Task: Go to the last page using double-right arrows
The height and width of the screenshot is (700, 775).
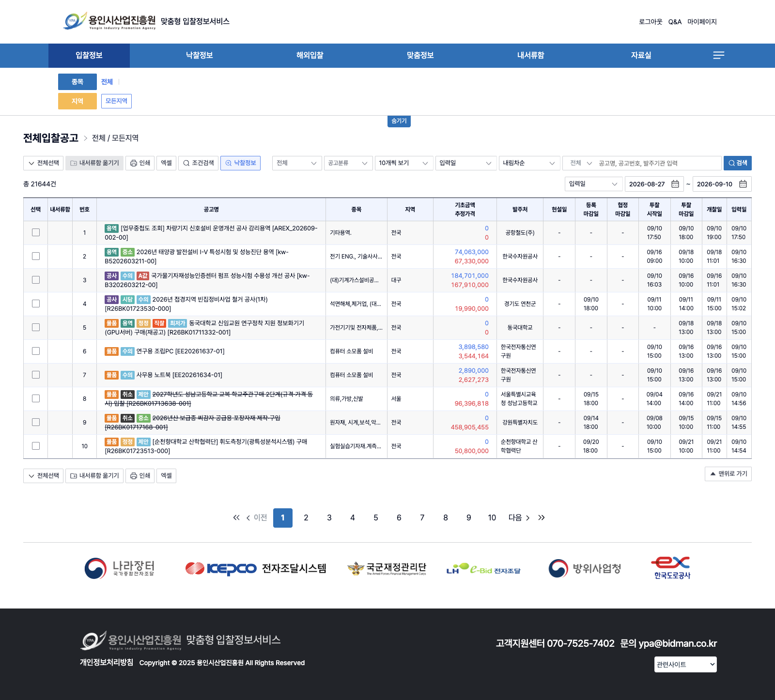Action: [542, 517]
